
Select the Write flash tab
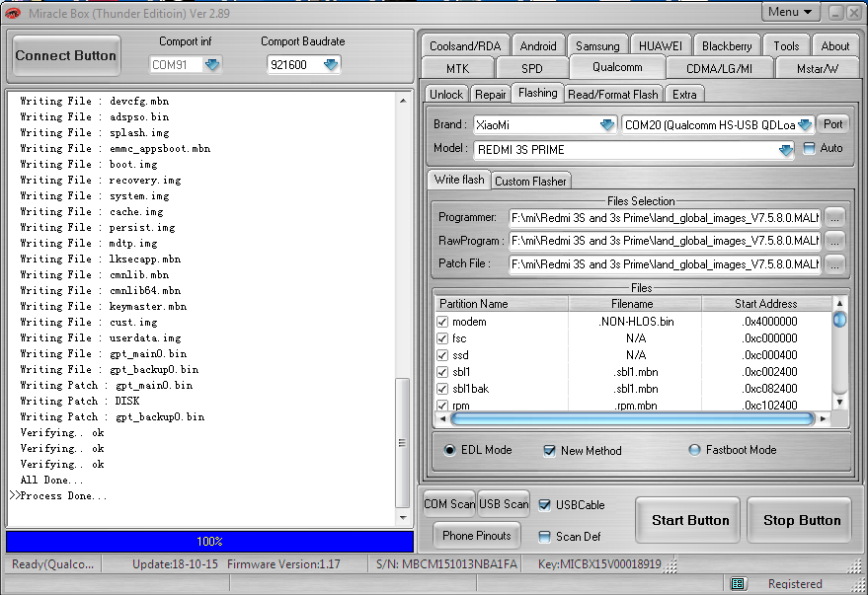coord(459,180)
